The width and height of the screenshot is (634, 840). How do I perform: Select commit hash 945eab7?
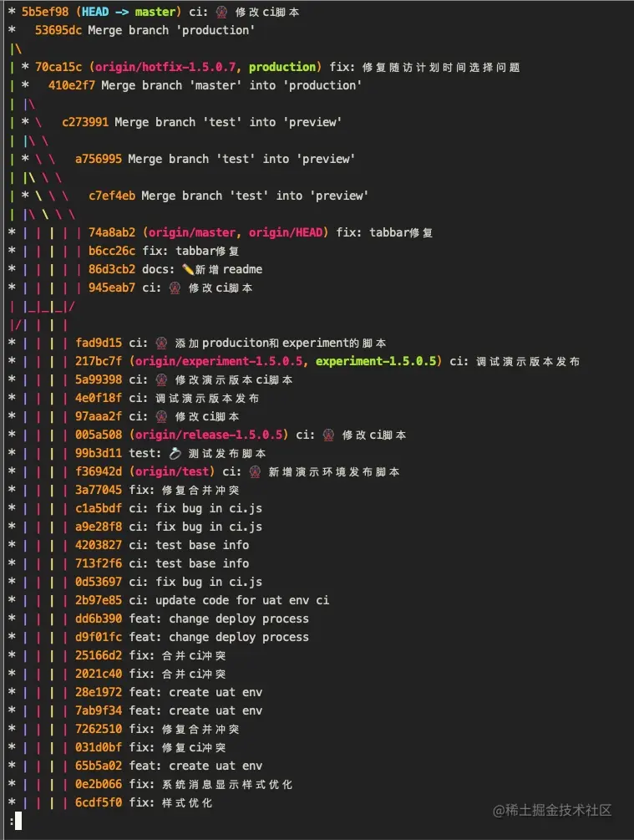click(112, 288)
